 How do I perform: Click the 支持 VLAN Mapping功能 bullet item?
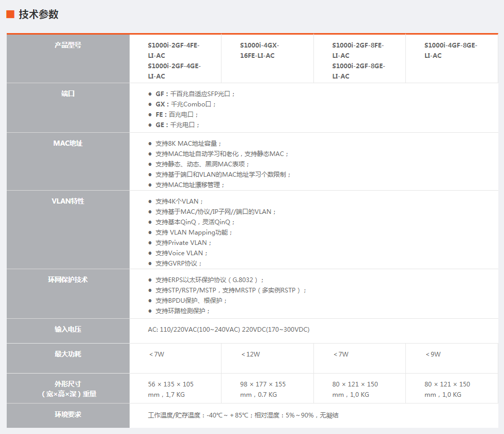pos(194,233)
